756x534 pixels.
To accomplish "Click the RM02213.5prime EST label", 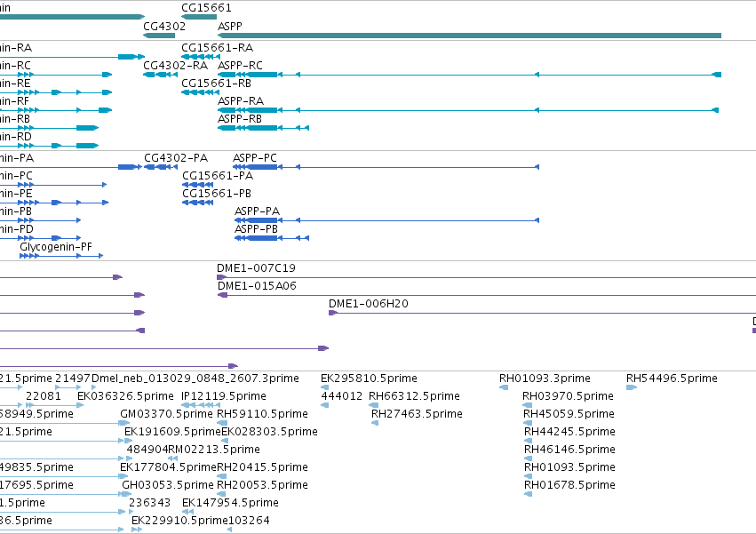I will 214,450.
